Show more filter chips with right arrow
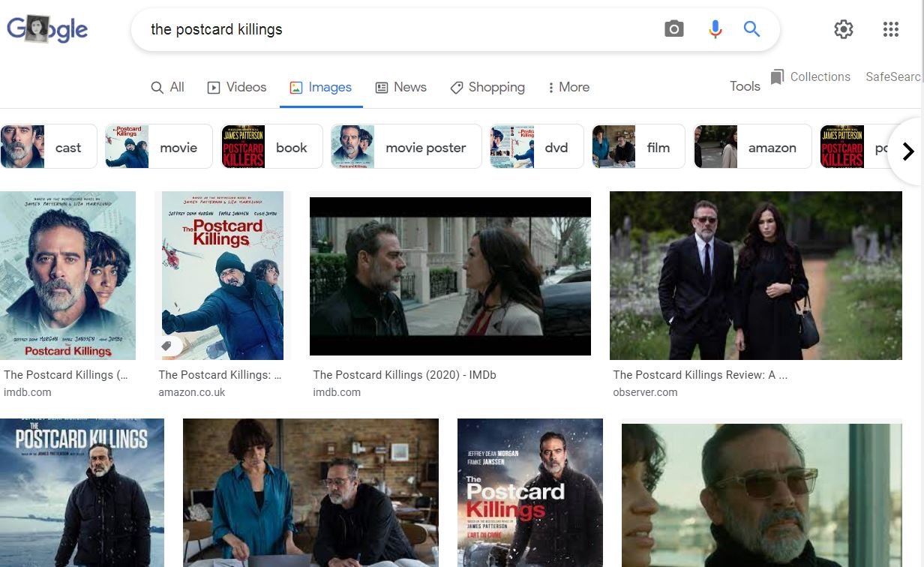Viewport: 924px width, 567px height. pos(907,151)
